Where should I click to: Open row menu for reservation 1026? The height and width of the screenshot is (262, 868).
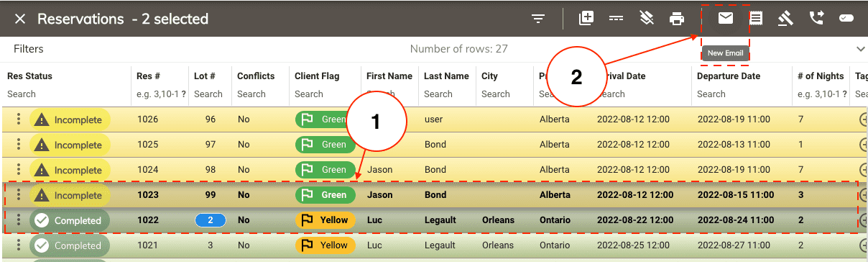19,119
